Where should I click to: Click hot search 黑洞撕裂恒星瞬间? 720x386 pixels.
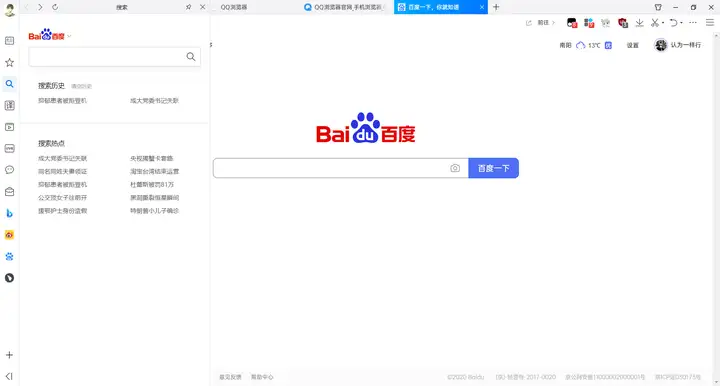click(154, 197)
